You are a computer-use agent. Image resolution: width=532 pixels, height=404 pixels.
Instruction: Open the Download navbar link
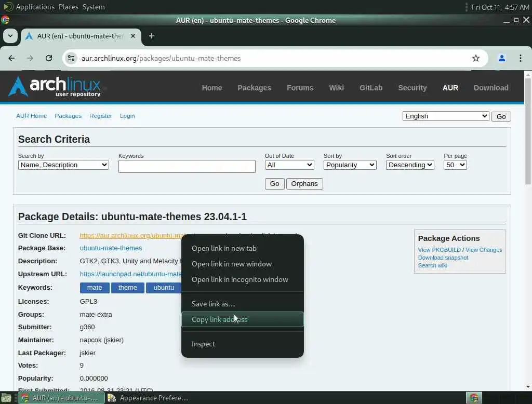pyautogui.click(x=491, y=88)
